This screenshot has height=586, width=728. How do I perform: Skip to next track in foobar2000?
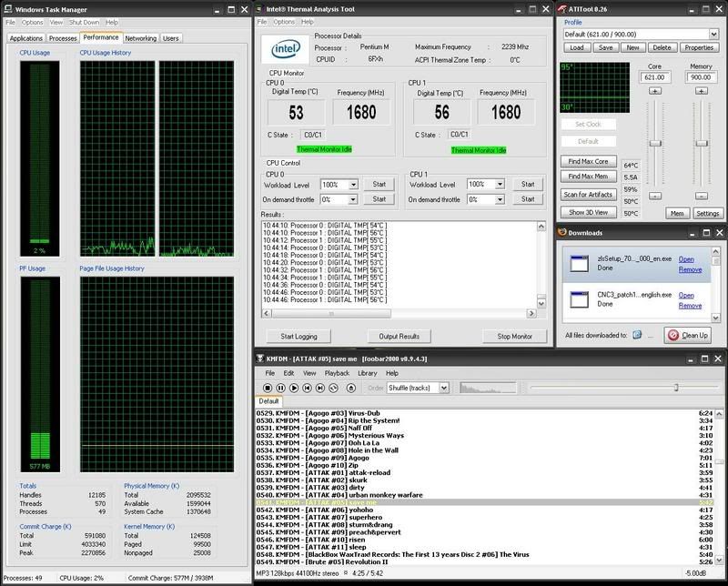(x=320, y=388)
